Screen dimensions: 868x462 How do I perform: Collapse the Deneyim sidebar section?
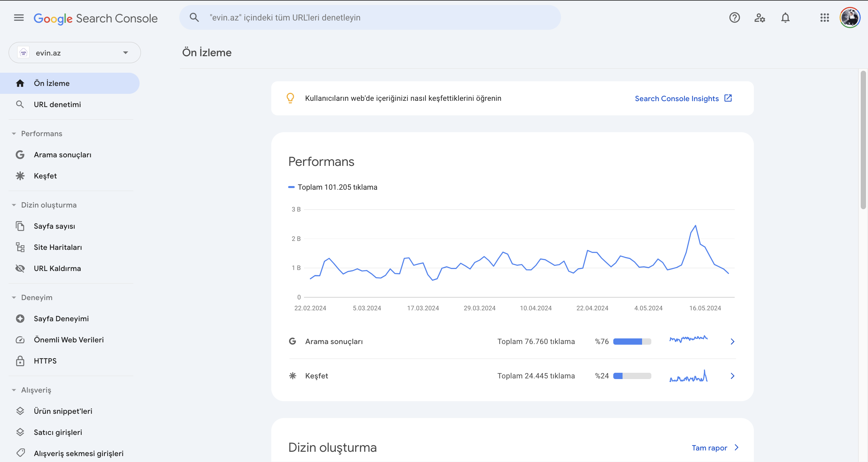tap(14, 297)
